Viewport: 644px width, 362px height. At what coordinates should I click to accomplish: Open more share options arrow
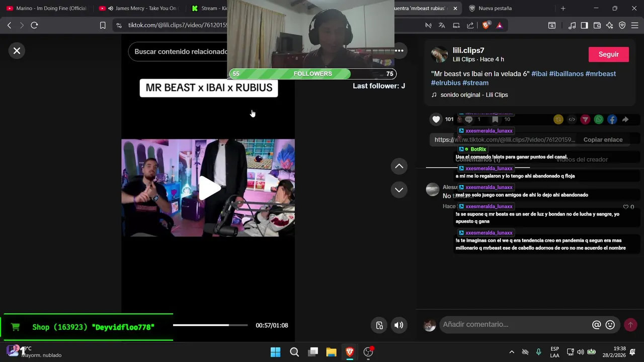(x=625, y=119)
